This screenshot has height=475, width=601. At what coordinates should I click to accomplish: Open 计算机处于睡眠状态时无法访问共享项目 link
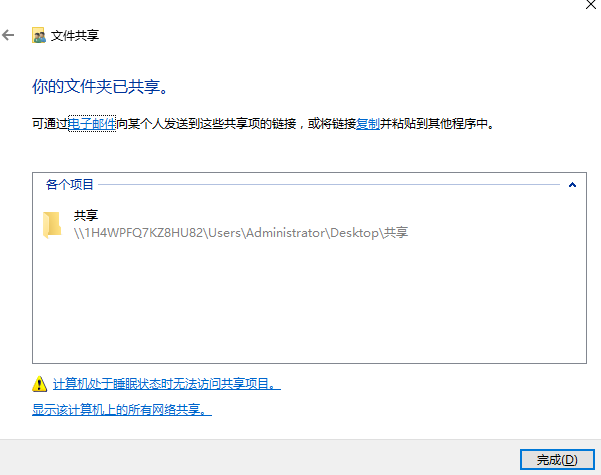coord(167,384)
